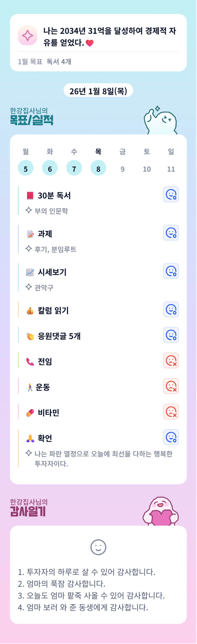This screenshot has width=197, height=644.
Task: Toggle the 확언 completion face
Action: pos(171,437)
